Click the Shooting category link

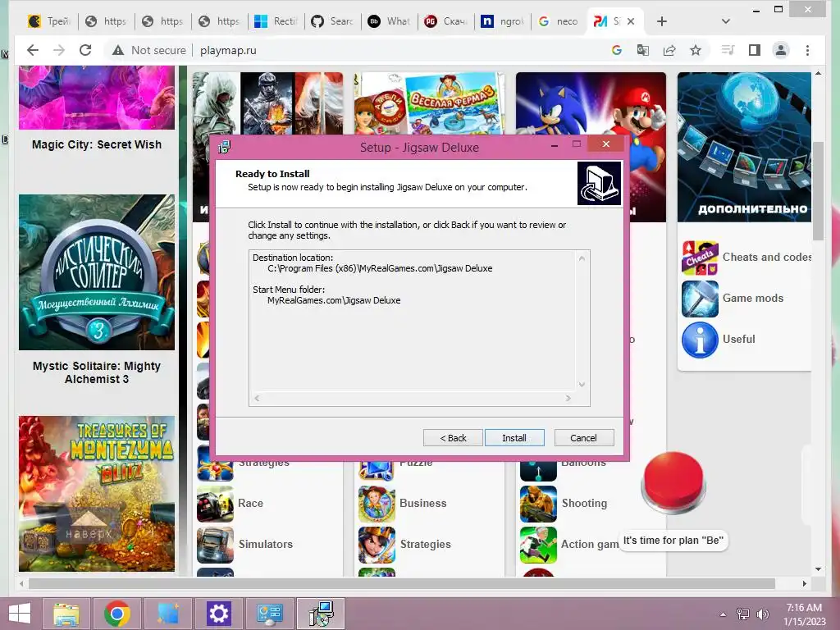point(584,503)
